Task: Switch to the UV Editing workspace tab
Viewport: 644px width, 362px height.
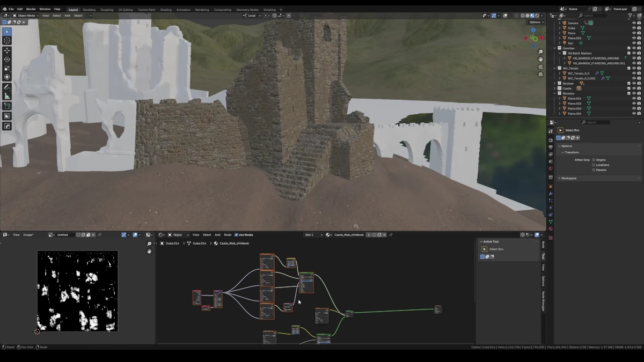Action: 126,10
